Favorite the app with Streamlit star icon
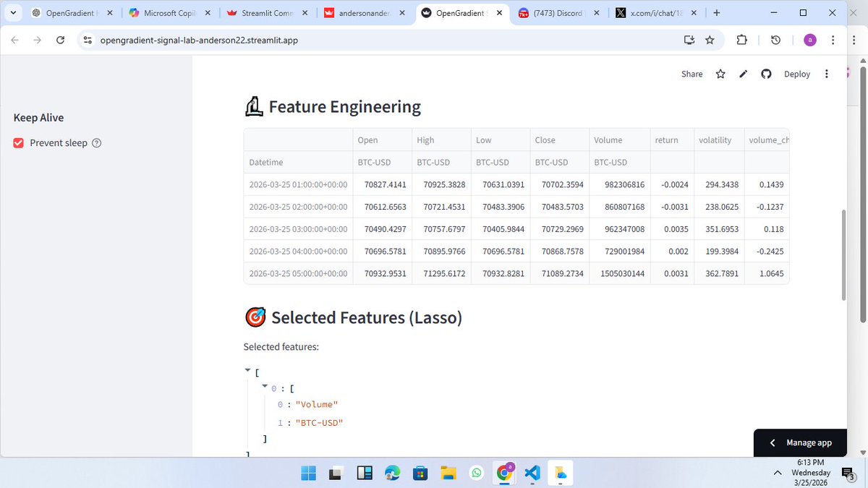The width and height of the screenshot is (868, 488). tap(720, 74)
